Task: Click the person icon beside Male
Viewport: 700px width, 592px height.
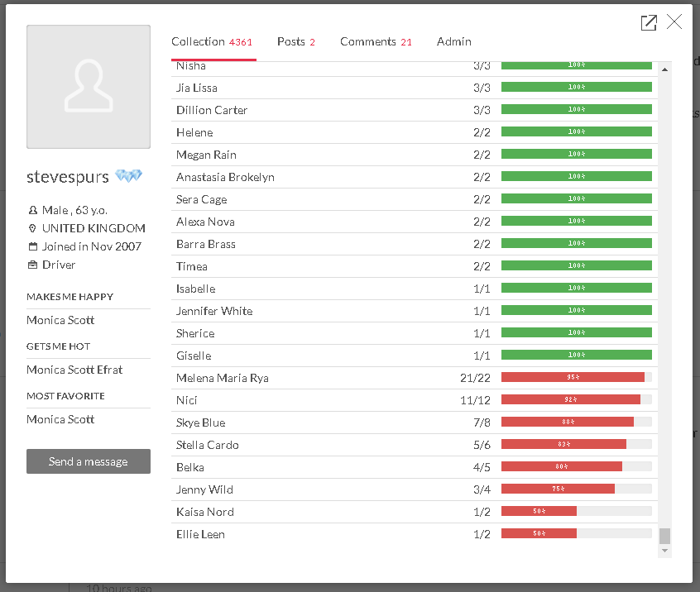Action: coord(33,211)
